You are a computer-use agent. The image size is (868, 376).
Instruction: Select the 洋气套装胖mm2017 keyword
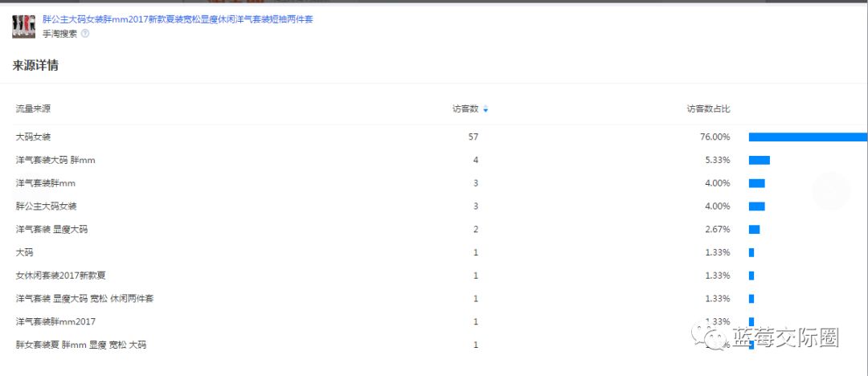56,321
